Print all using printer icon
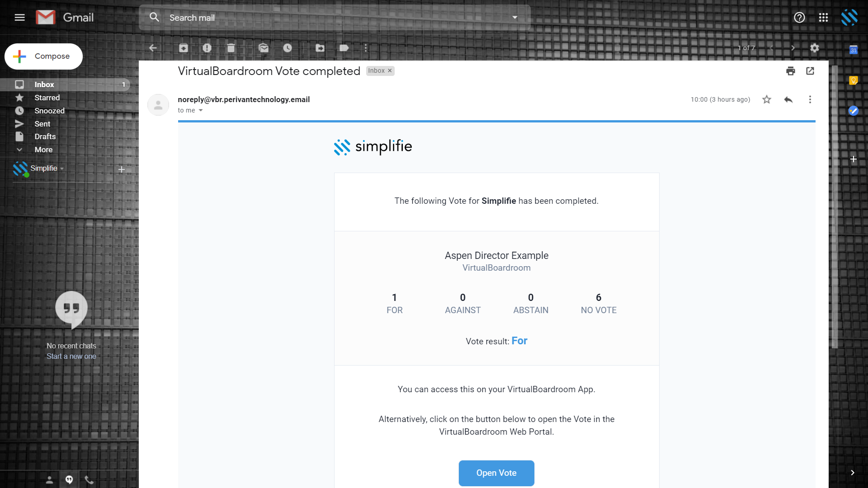Screen dimensions: 868x488 coord(791,71)
